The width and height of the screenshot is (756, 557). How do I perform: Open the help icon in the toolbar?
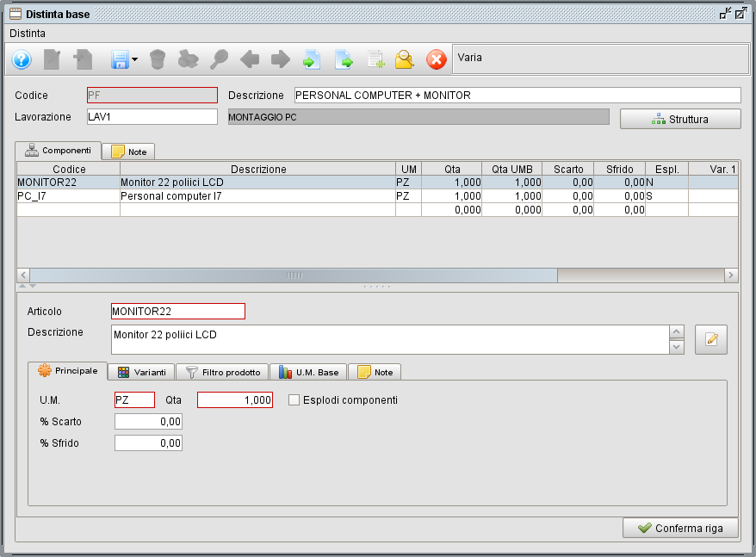pos(21,59)
